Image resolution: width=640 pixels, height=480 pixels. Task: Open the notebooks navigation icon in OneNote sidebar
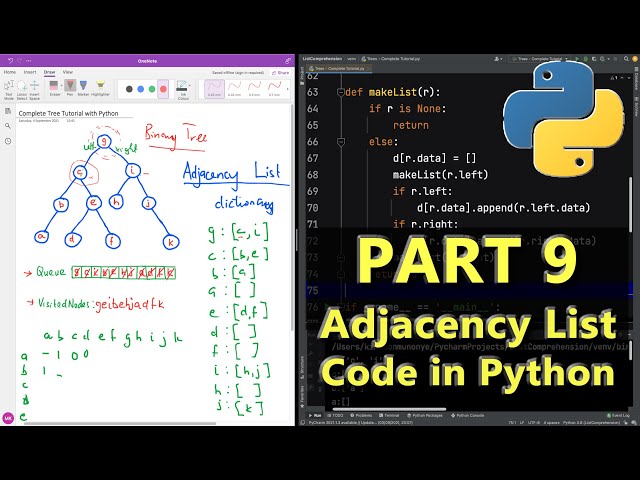click(x=8, y=111)
